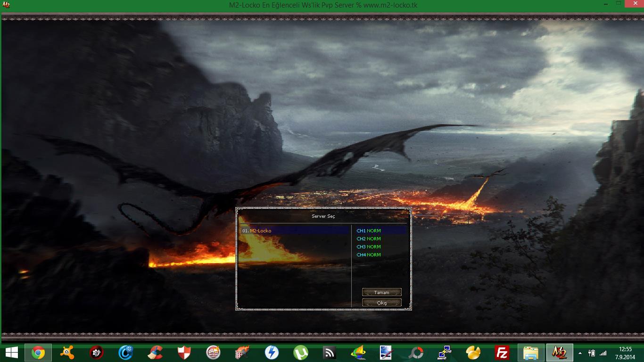Click the M2 logo in title bar

[6, 5]
